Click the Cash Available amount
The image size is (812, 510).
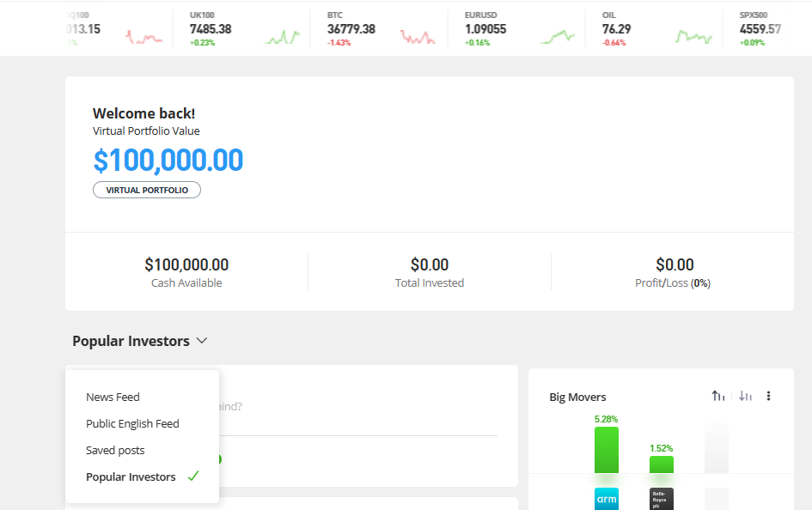pyautogui.click(x=186, y=264)
